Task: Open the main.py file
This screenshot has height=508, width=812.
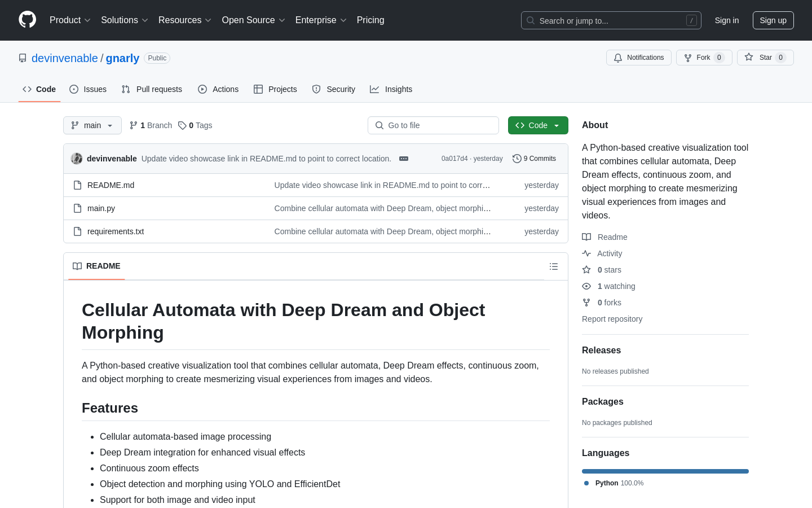Action: [x=101, y=208]
